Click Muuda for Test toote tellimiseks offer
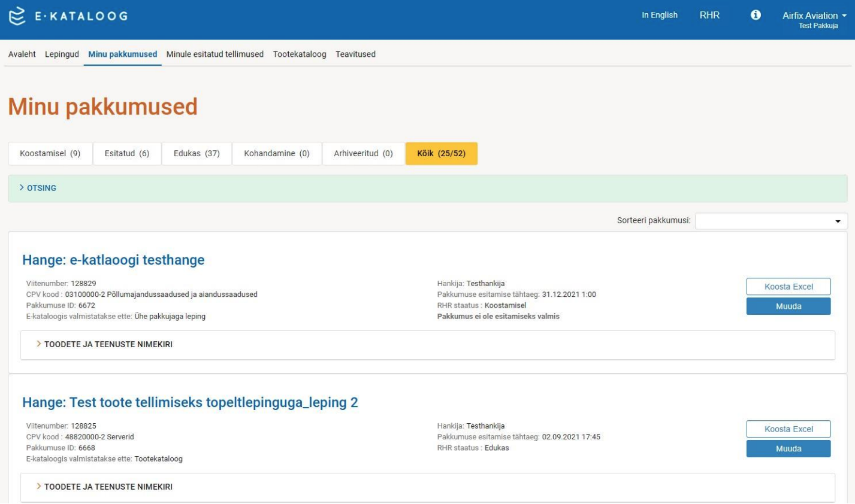Viewport: 855px width, 504px height. coord(788,448)
